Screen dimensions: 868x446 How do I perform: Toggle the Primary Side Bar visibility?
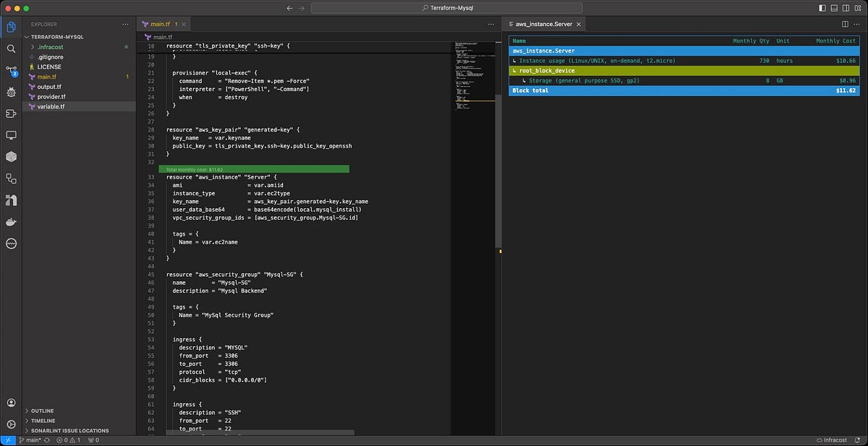pos(822,7)
